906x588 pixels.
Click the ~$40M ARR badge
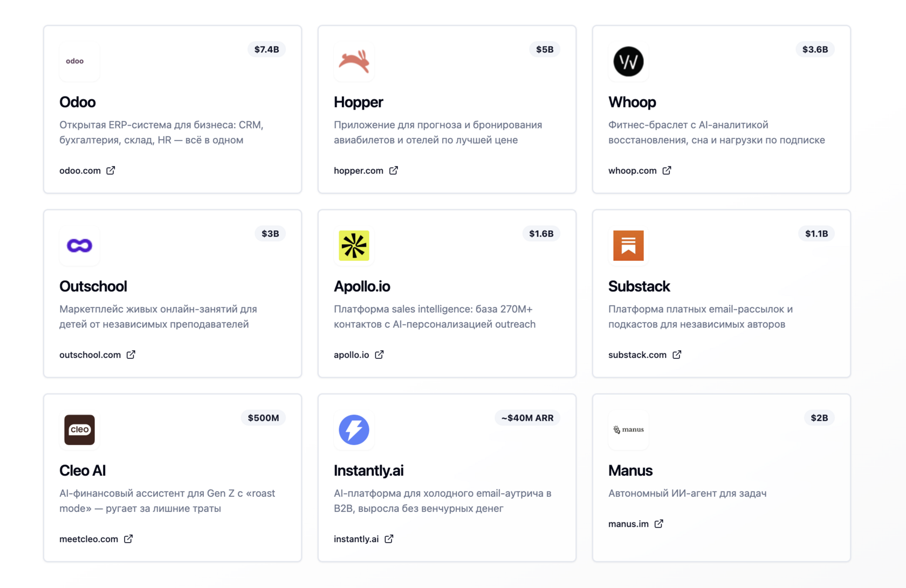click(527, 418)
